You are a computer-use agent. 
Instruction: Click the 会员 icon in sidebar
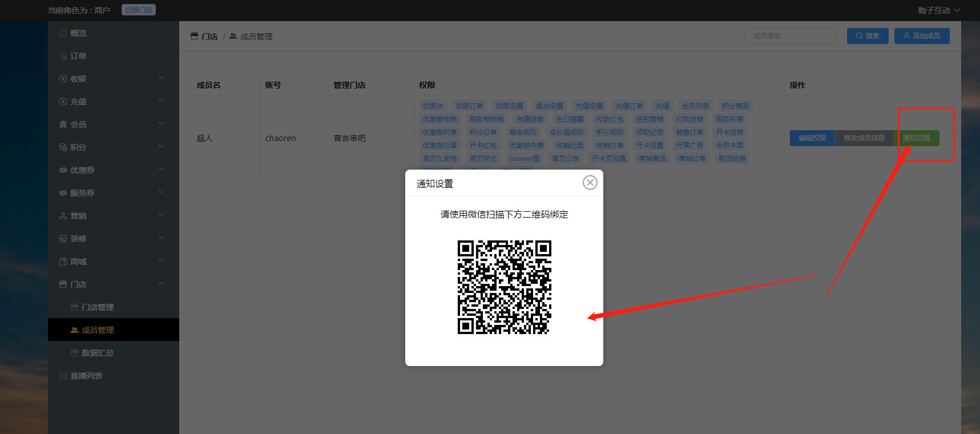click(63, 124)
